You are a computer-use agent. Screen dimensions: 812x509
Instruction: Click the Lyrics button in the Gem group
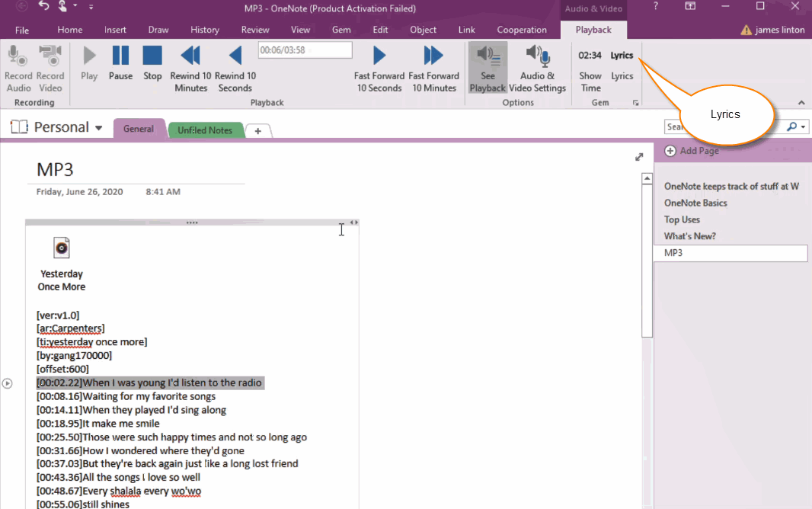(x=622, y=66)
